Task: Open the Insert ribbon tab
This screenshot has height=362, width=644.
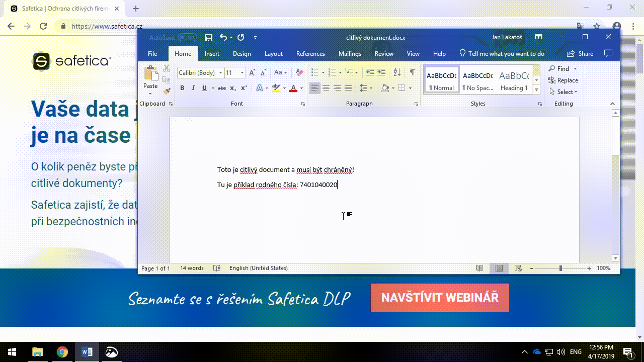Action: tap(212, 54)
